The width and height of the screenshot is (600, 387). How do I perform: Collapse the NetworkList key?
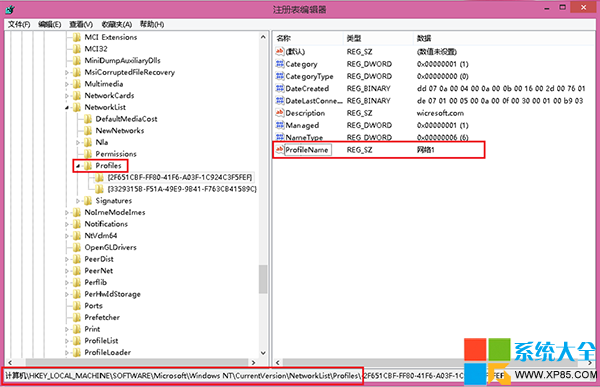[x=67, y=108]
